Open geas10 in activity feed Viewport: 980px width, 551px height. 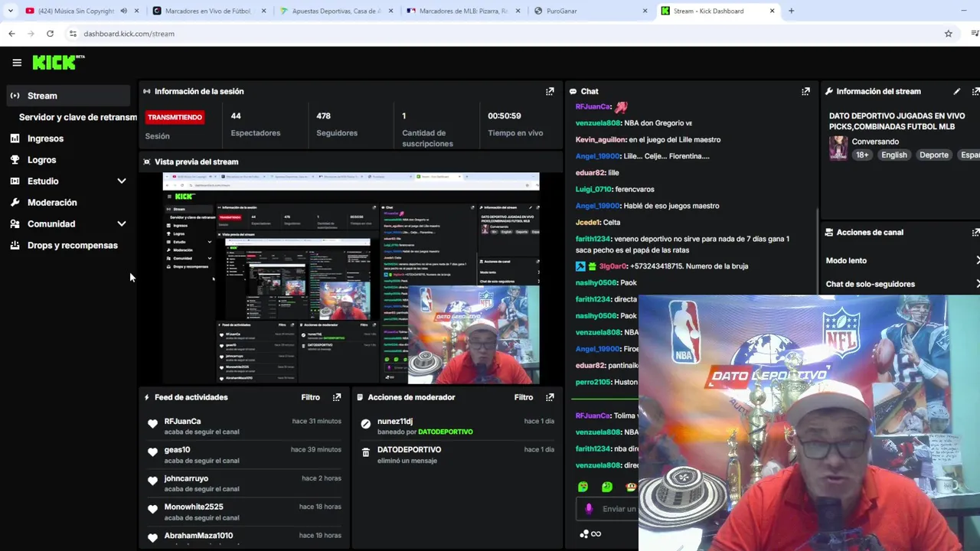(x=177, y=450)
